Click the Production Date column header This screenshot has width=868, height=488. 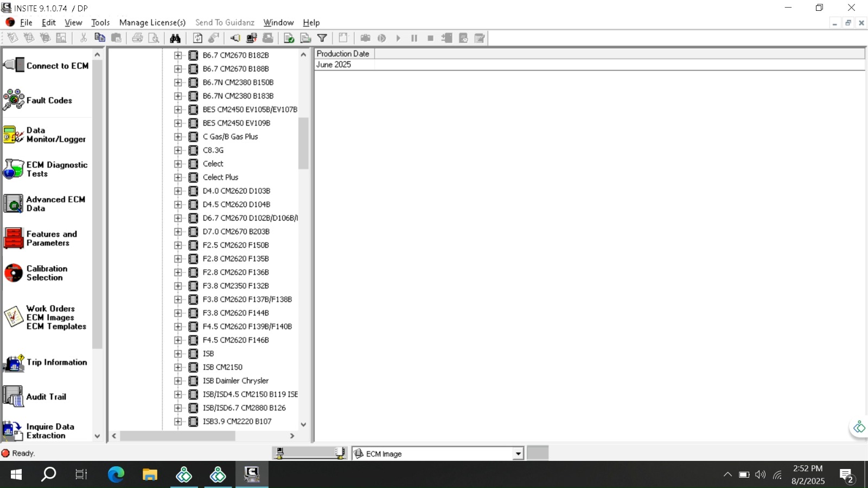[x=343, y=54]
